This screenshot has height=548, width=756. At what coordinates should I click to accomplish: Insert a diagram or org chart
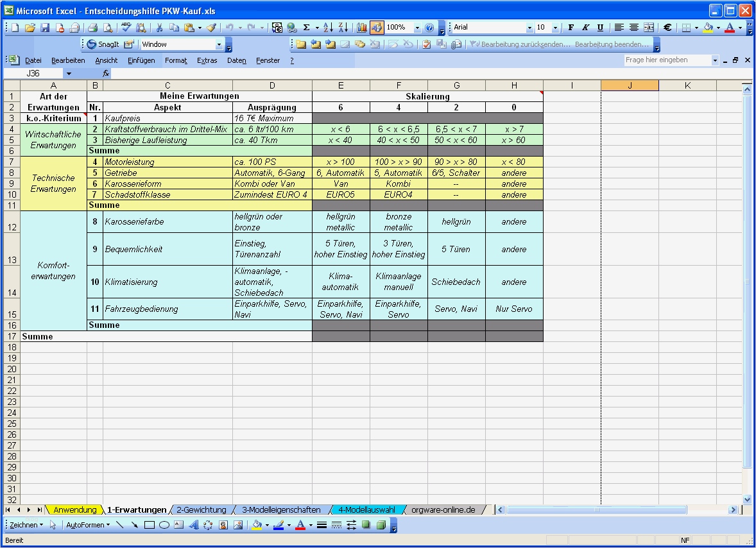pos(208,525)
